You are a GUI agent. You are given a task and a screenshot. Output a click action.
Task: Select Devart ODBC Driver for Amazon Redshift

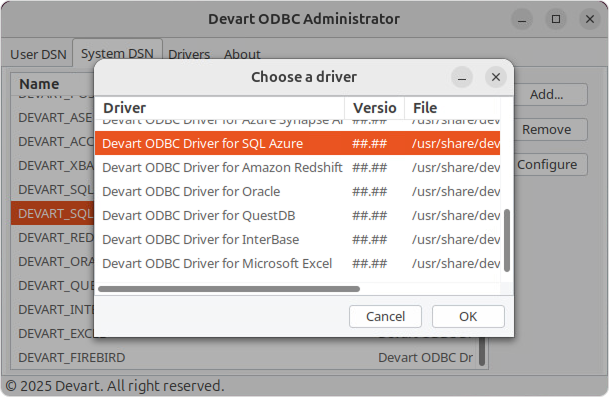pyautogui.click(x=298, y=167)
